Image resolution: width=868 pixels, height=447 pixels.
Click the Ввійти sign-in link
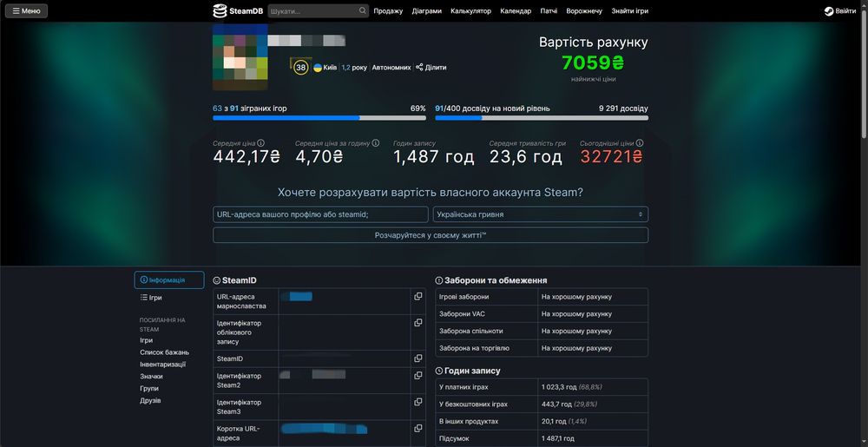[845, 11]
